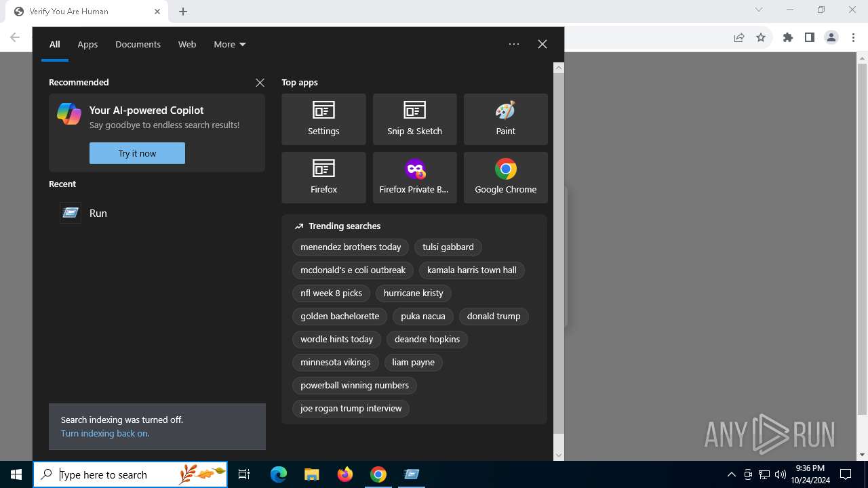868x488 pixels.
Task: Select donald trump trending chip
Action: tap(494, 317)
